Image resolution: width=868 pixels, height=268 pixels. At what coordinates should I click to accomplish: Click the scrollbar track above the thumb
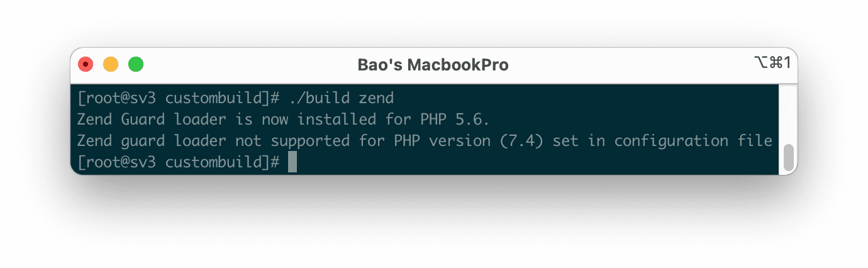pyautogui.click(x=788, y=113)
